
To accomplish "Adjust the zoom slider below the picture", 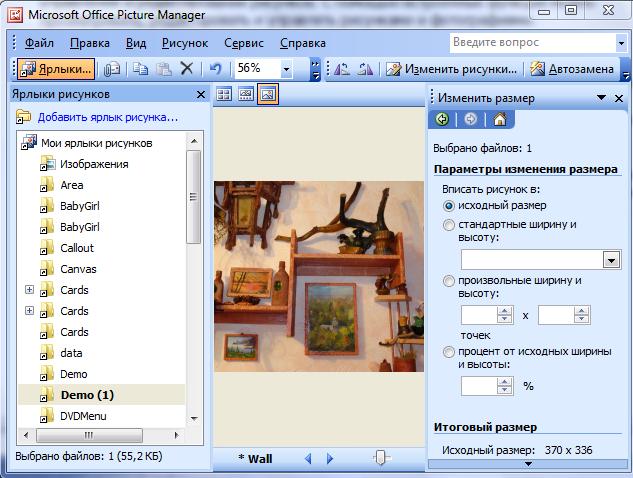I will click(x=381, y=458).
